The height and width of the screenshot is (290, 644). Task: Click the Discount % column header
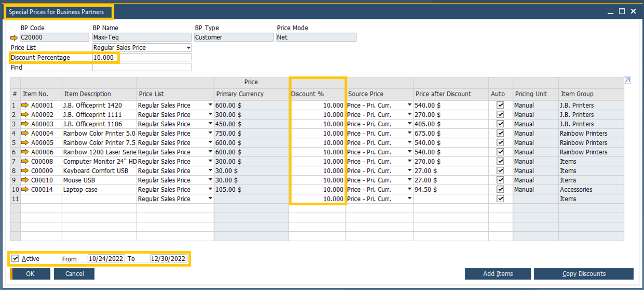[x=317, y=94]
